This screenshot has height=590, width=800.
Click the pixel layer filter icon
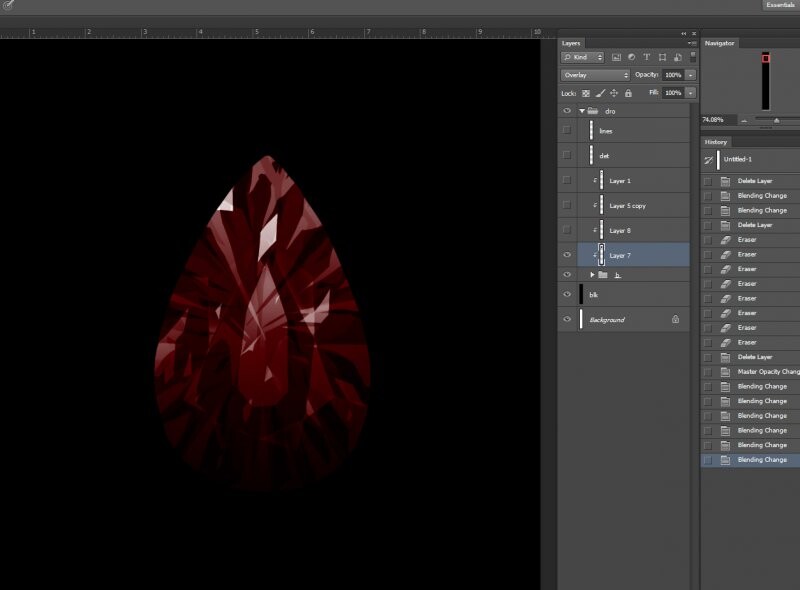pyautogui.click(x=616, y=58)
